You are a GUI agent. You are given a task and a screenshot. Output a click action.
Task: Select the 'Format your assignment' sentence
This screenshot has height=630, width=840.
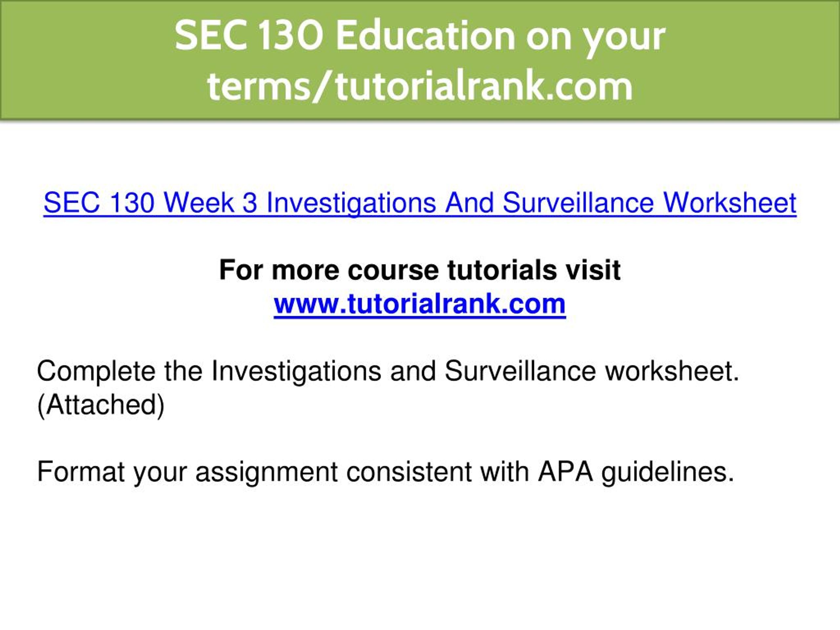click(x=386, y=472)
